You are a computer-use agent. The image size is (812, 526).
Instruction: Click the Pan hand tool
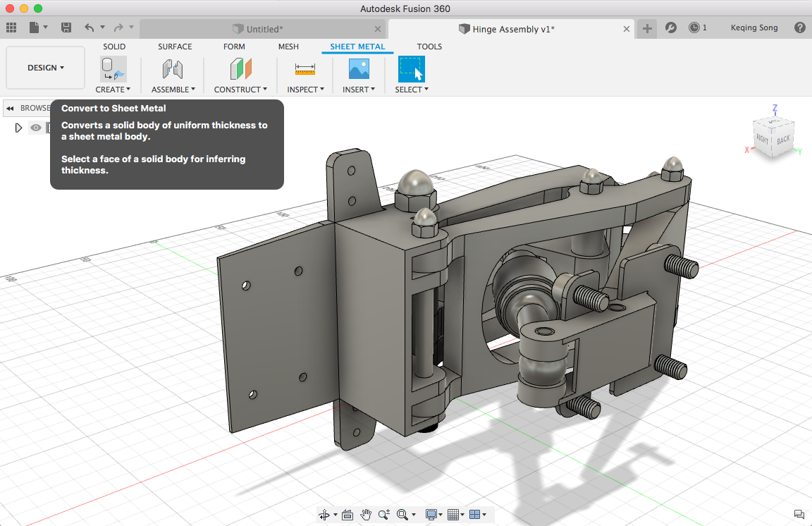pyautogui.click(x=366, y=515)
